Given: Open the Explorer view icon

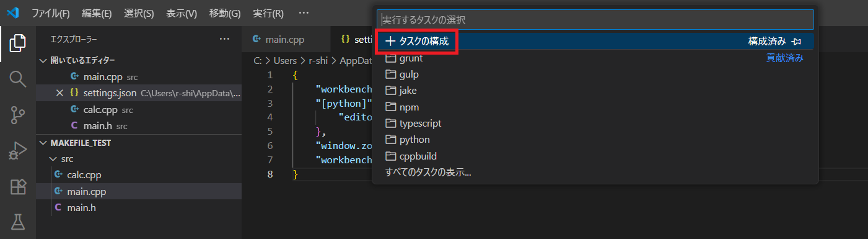Looking at the screenshot, I should coord(18,43).
